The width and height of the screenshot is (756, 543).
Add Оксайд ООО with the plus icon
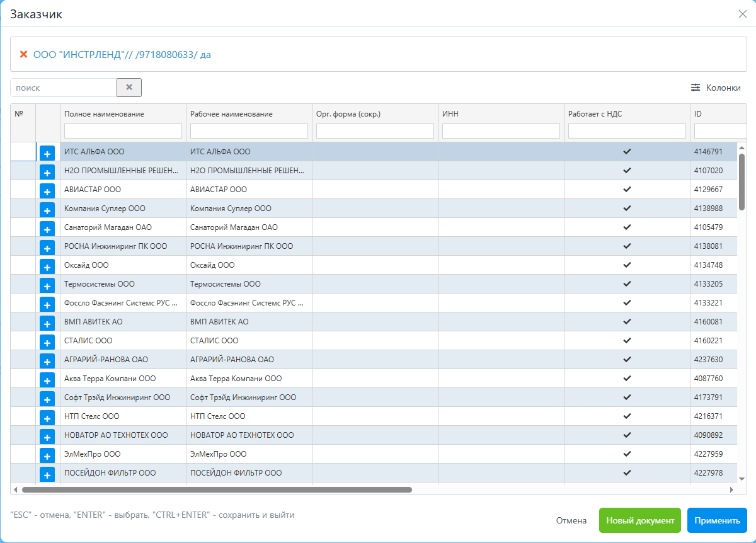[47, 266]
